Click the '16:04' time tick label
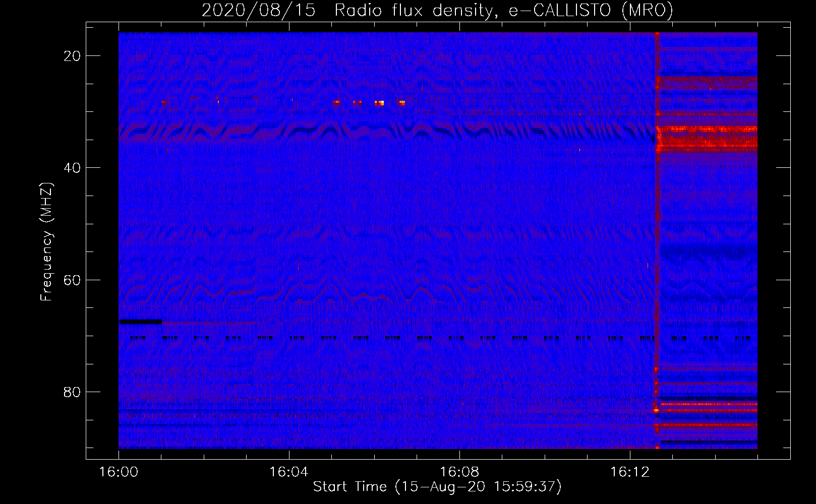Image resolution: width=816 pixels, height=504 pixels. click(x=289, y=472)
